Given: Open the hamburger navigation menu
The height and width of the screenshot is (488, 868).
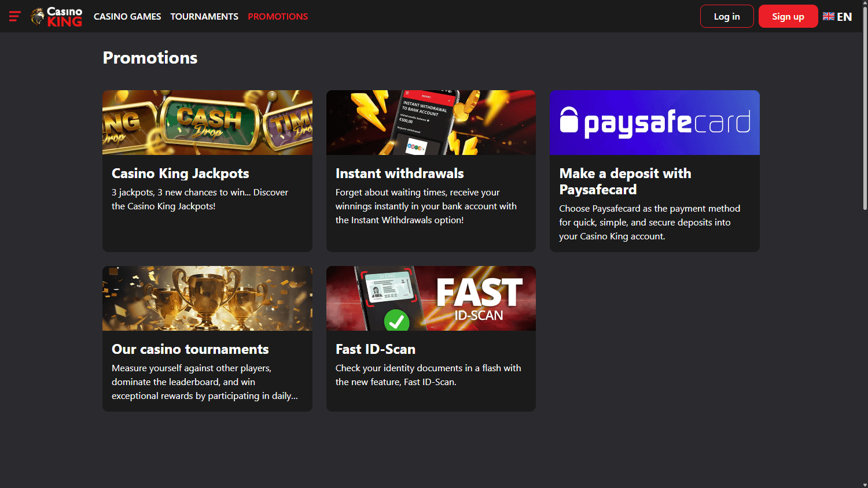Looking at the screenshot, I should 14,16.
